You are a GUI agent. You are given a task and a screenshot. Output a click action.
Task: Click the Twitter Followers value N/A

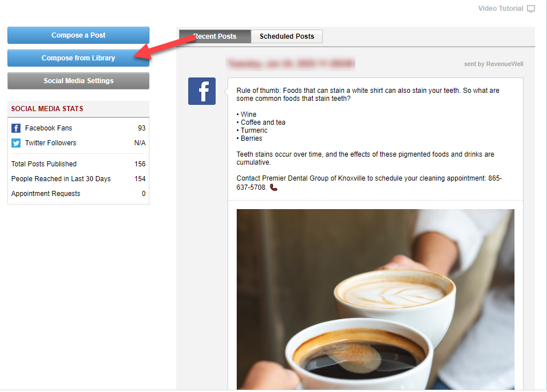(140, 143)
